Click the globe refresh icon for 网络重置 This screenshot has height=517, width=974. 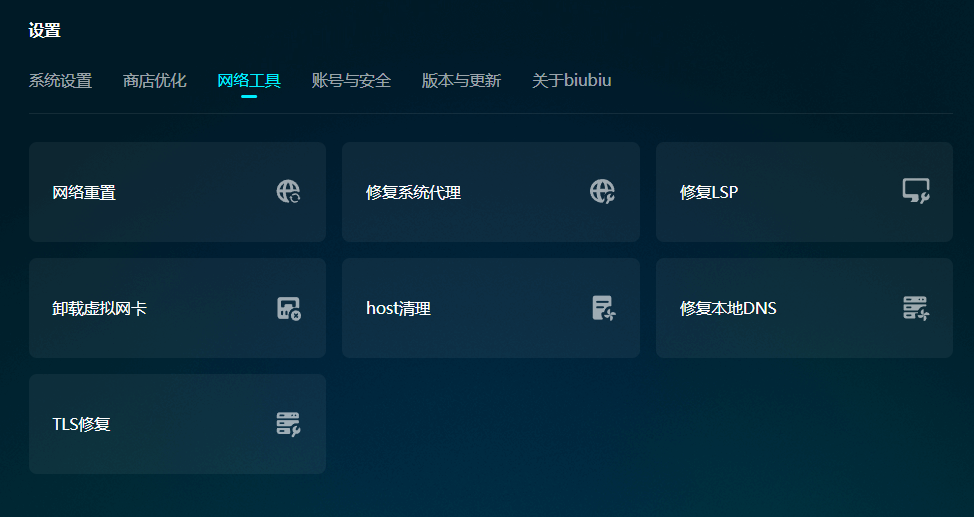pos(288,191)
